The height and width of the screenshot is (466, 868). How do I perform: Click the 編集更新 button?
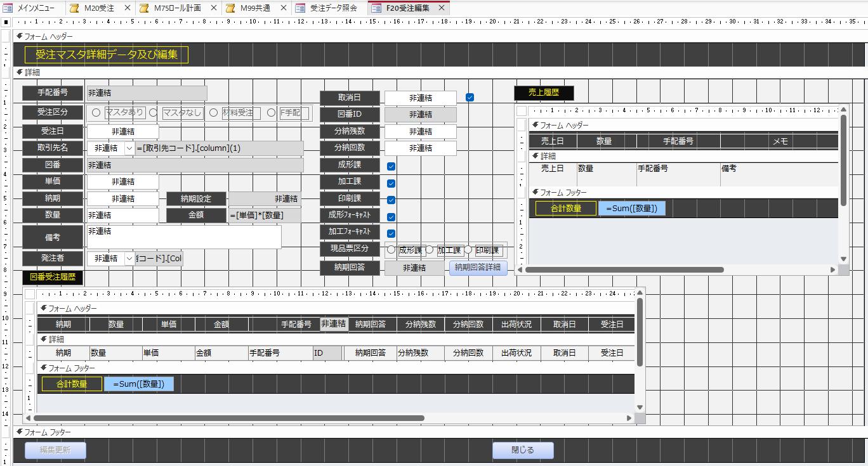pos(55,450)
